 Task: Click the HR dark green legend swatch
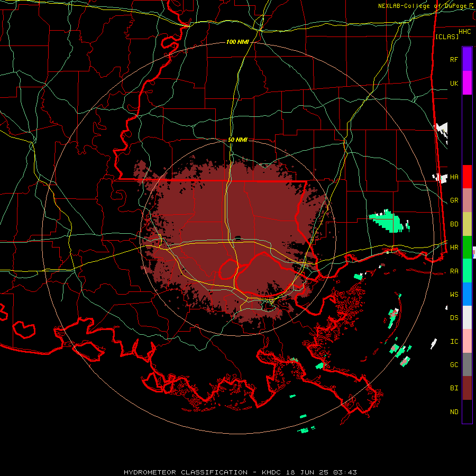point(467,248)
